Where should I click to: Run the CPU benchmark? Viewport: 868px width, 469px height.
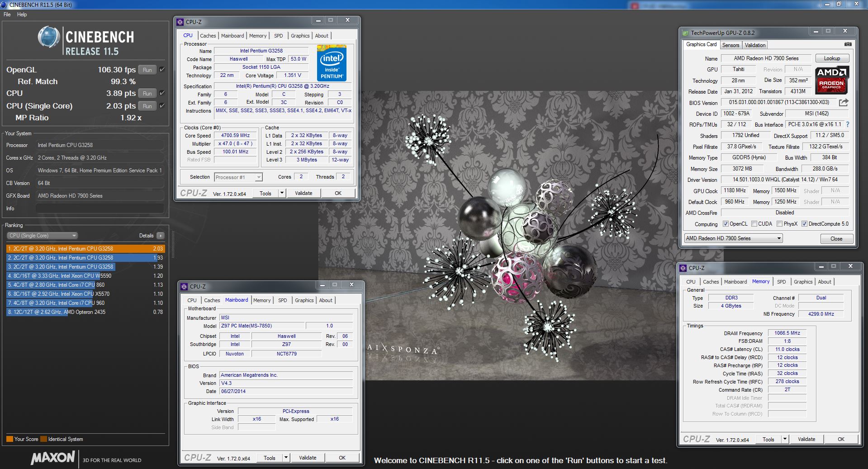click(147, 93)
